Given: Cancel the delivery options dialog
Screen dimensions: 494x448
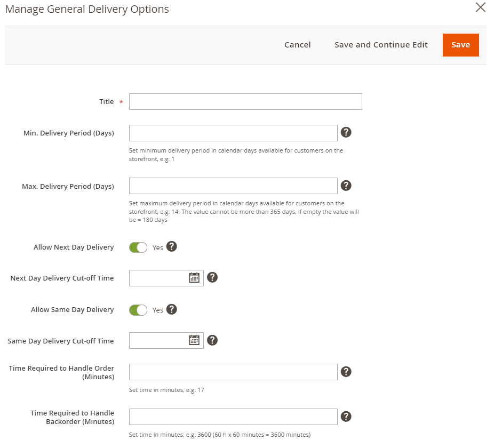Looking at the screenshot, I should pos(297,45).
